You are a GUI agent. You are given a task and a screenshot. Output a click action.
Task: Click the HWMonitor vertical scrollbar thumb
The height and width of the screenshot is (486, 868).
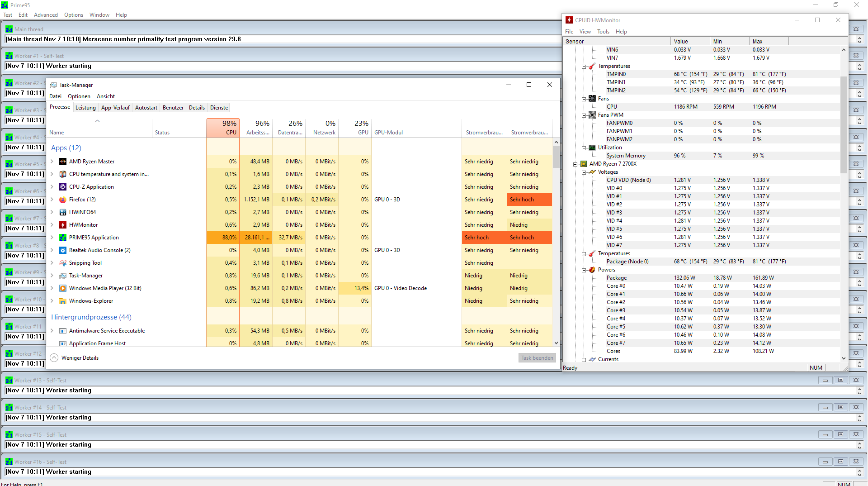click(844, 125)
